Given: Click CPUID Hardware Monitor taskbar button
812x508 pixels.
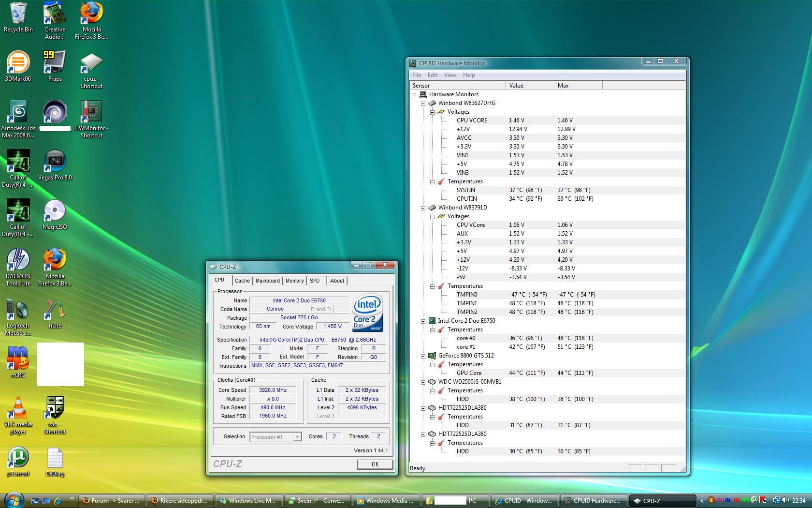Looking at the screenshot, I should [x=593, y=501].
